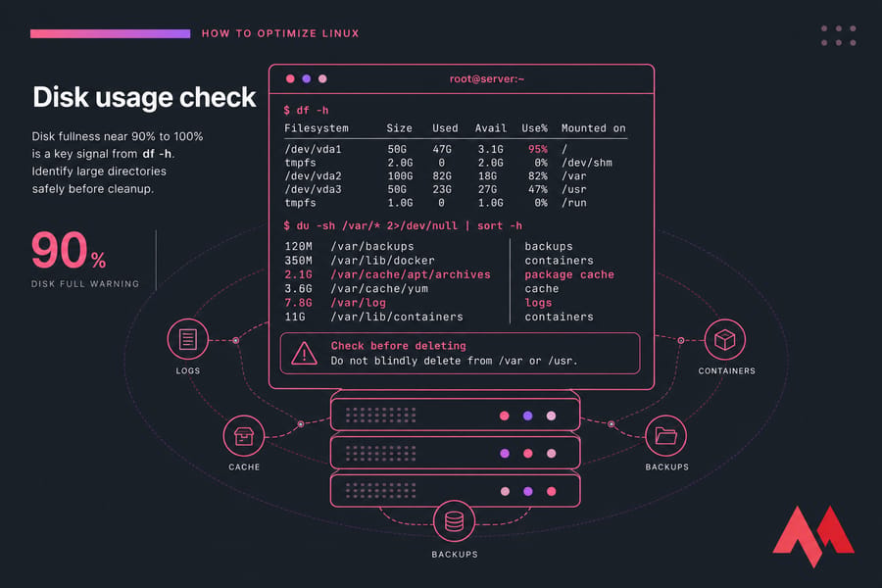Click the Backups database cylinder icon
This screenshot has height=588, width=882.
(x=455, y=521)
